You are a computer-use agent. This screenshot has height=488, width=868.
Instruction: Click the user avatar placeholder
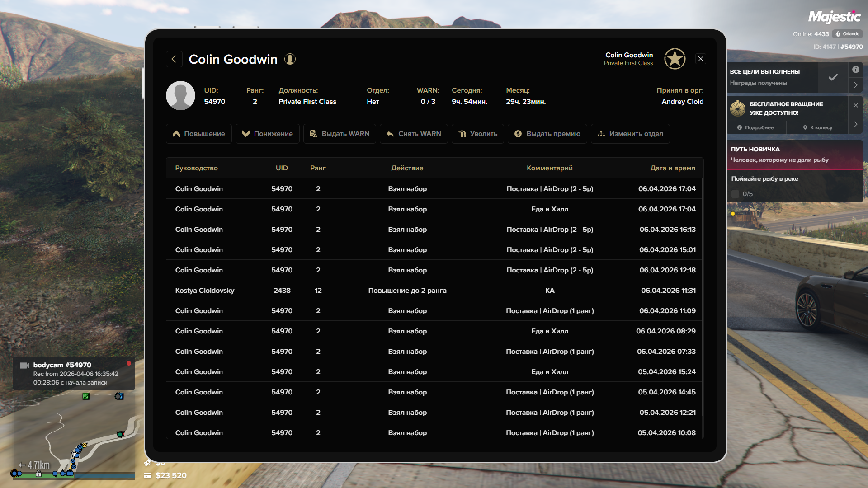(180, 96)
